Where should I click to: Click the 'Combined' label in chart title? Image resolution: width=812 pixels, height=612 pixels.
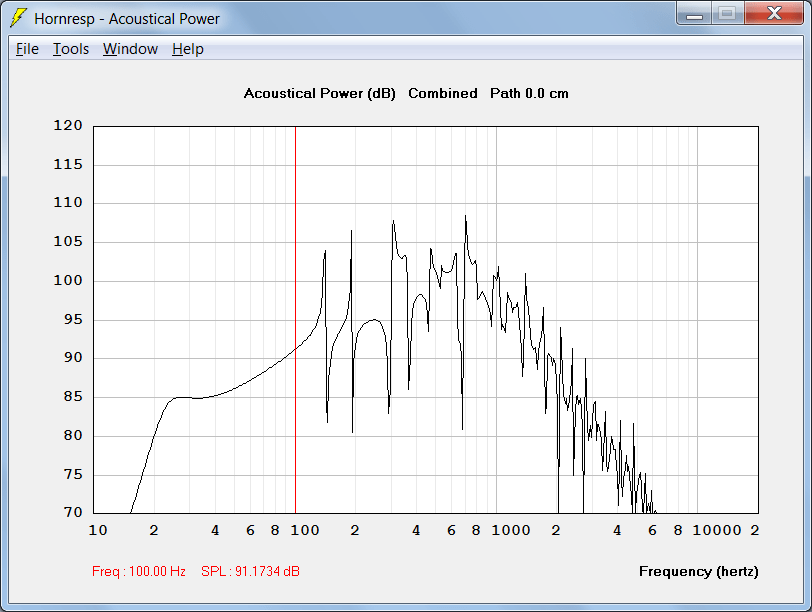[443, 94]
